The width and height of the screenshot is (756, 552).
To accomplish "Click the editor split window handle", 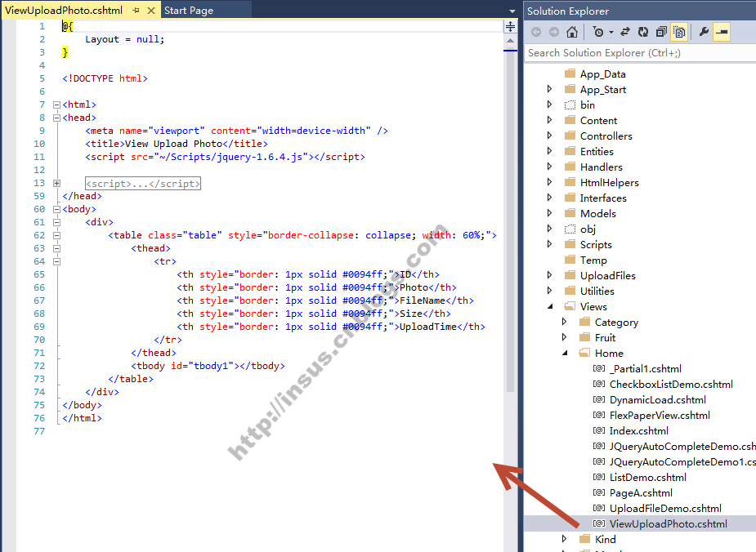I will pos(510,26).
